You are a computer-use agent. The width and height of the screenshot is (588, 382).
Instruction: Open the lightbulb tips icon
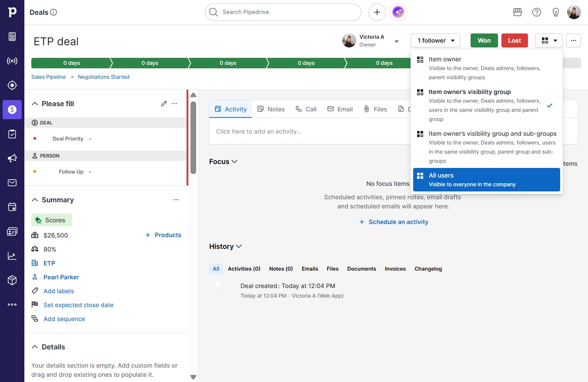click(x=556, y=12)
